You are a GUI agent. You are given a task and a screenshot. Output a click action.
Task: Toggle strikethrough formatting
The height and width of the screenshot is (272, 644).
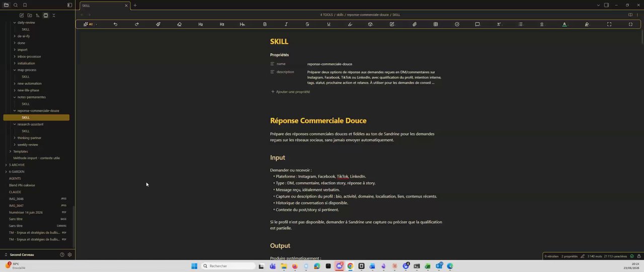click(307, 24)
